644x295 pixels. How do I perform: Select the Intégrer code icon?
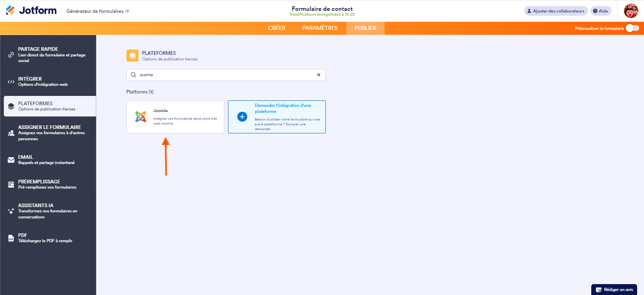click(11, 82)
